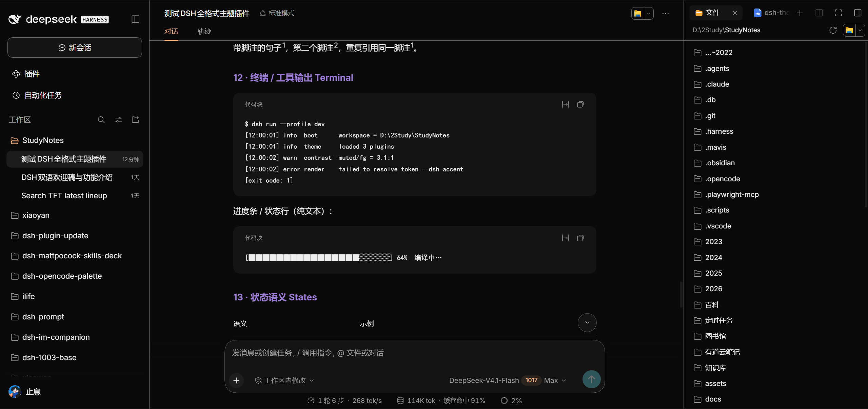Open in file explorer icon in header
The width and height of the screenshot is (868, 409).
click(638, 14)
